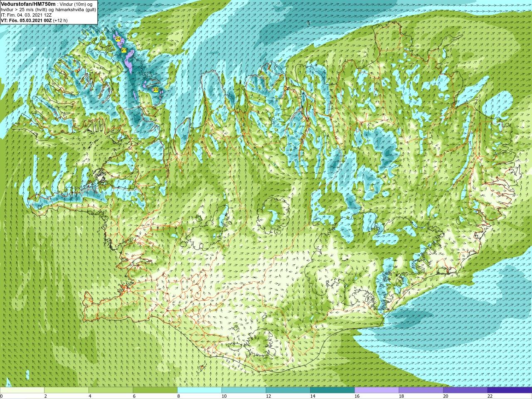Image resolution: width=532 pixels, height=399 pixels.
Task: Select the 6–8 m/s darker green legend swatch
Action: pyautogui.click(x=155, y=390)
